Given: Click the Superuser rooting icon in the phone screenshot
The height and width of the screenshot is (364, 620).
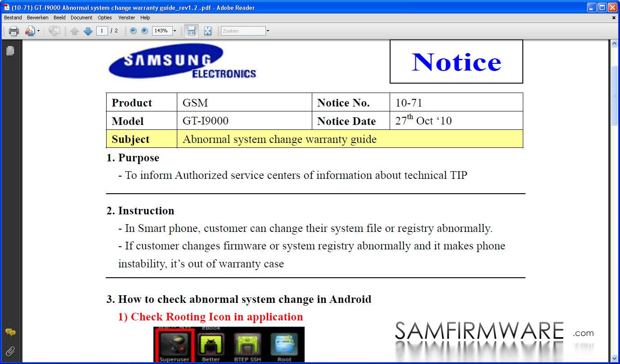Looking at the screenshot, I should tap(174, 346).
